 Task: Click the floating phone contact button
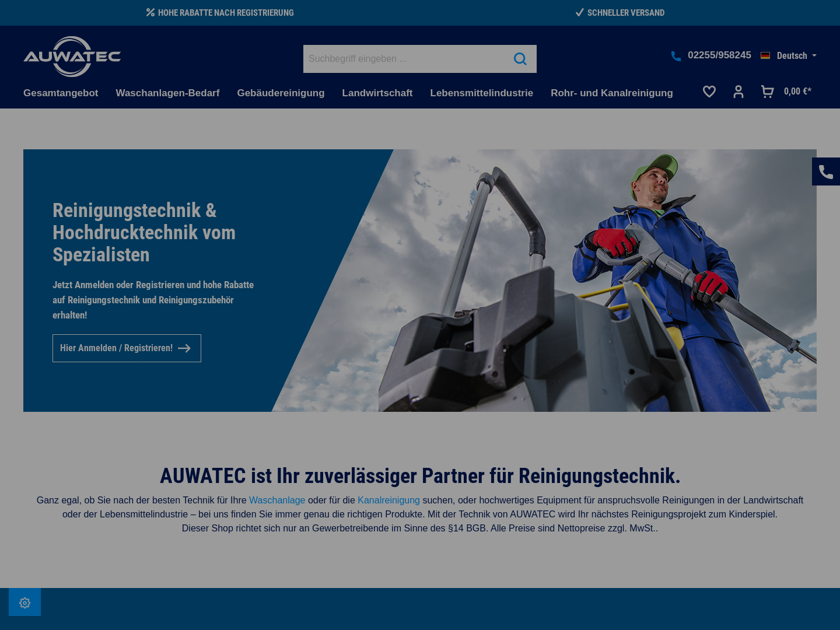point(826,171)
